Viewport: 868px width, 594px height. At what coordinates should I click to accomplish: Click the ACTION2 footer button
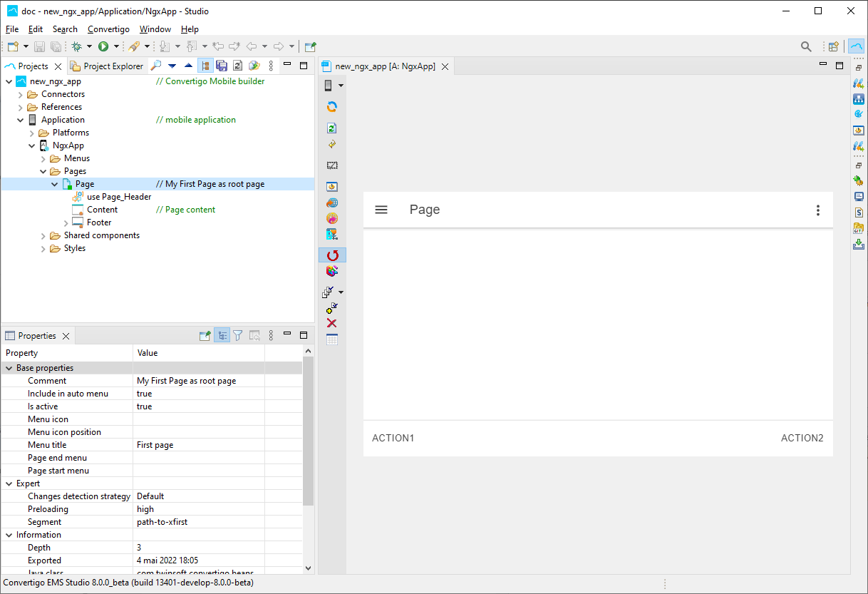802,438
